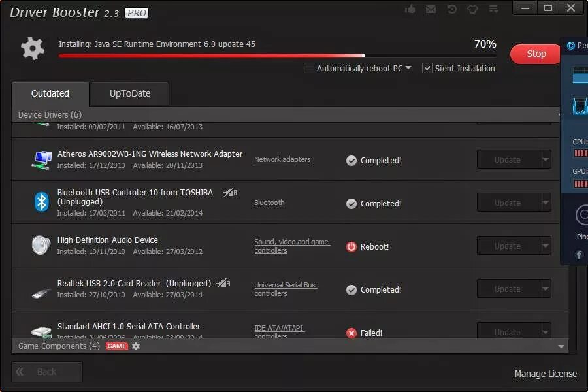This screenshot has width=588, height=392.
Task: Click the Completed checkmark for Bluetooth controller
Action: click(351, 204)
